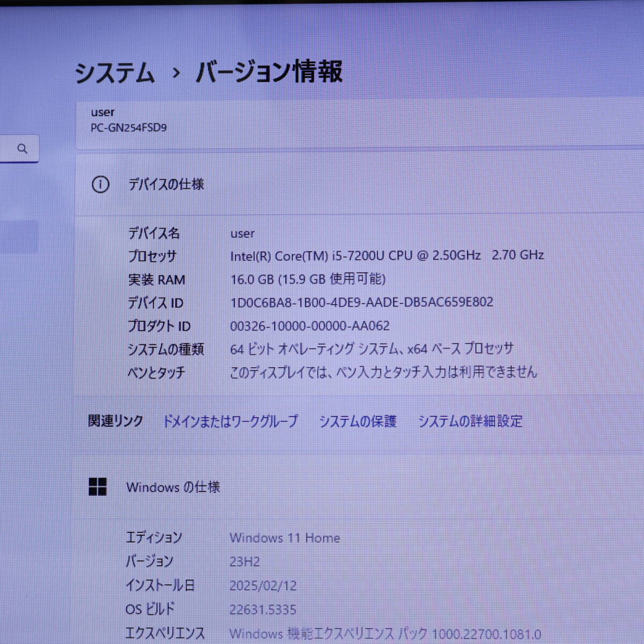Select the OS build 22631.5335 value
The image size is (644, 644).
(x=263, y=610)
